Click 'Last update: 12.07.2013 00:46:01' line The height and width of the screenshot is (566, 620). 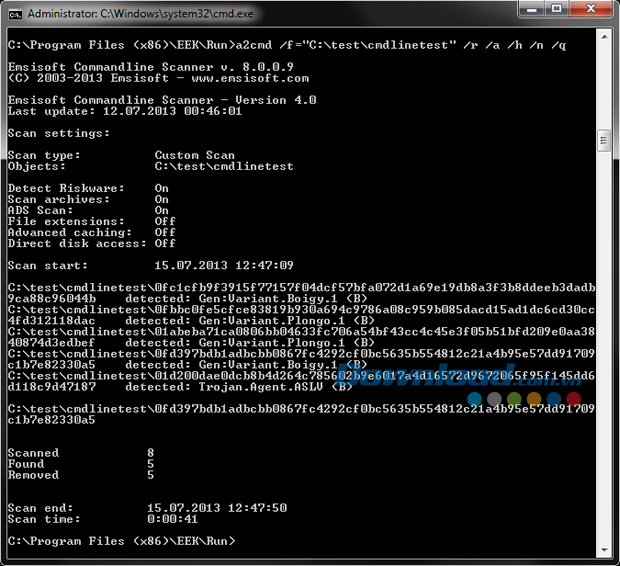[x=125, y=111]
